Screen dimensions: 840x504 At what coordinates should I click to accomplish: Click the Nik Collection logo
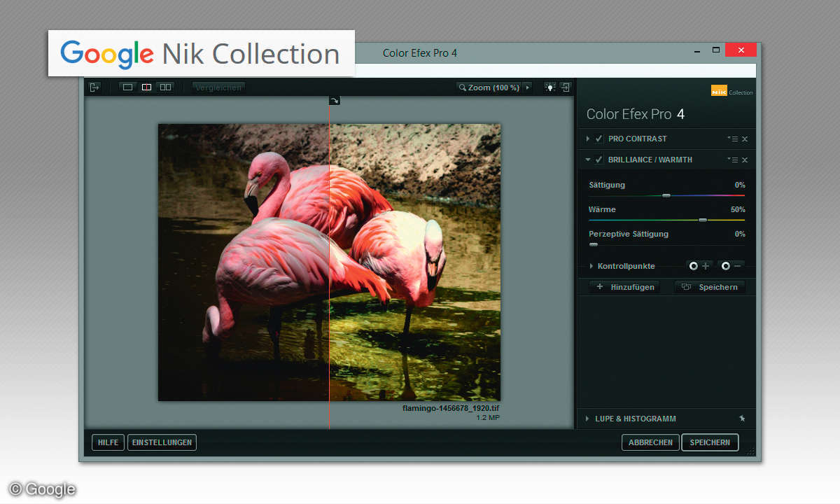pos(731,90)
